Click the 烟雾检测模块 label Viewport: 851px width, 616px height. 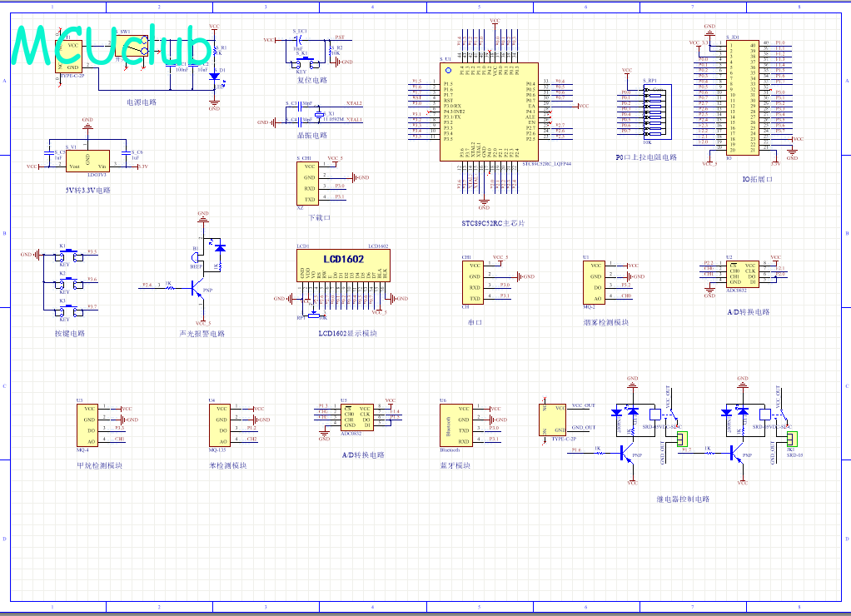[605, 322]
